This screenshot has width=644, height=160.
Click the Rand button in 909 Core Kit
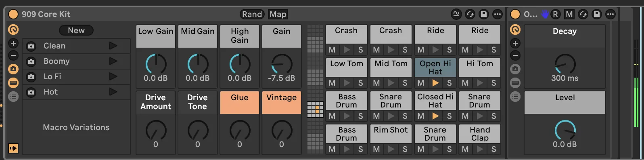point(252,14)
